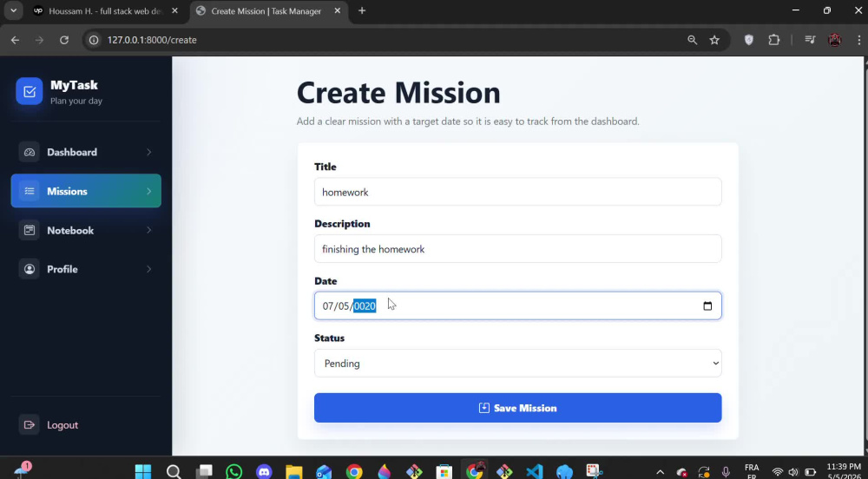Click the Title field containing homework
The width and height of the screenshot is (868, 479).
(x=517, y=192)
